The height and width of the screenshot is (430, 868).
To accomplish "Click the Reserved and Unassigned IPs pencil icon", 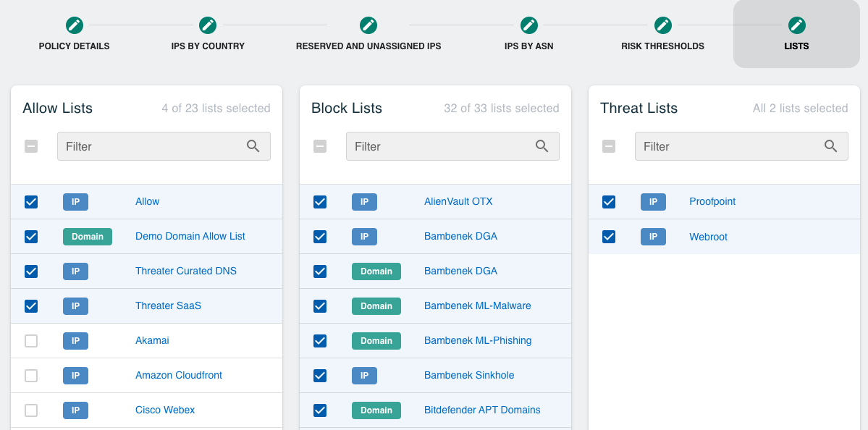I will click(368, 25).
